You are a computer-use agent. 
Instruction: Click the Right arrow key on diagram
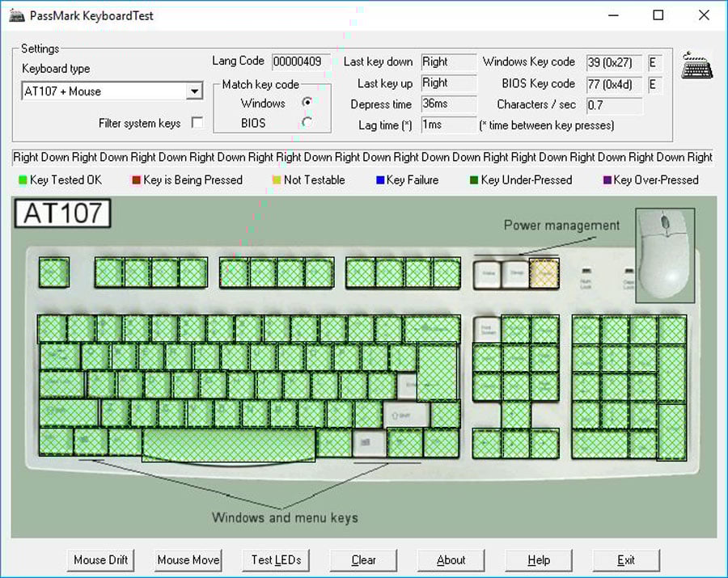tap(544, 444)
